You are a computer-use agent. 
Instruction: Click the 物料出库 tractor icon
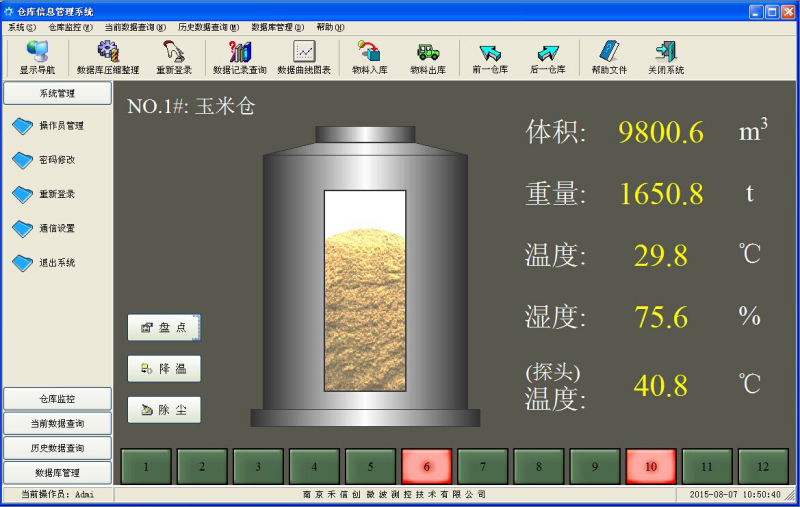(427, 56)
